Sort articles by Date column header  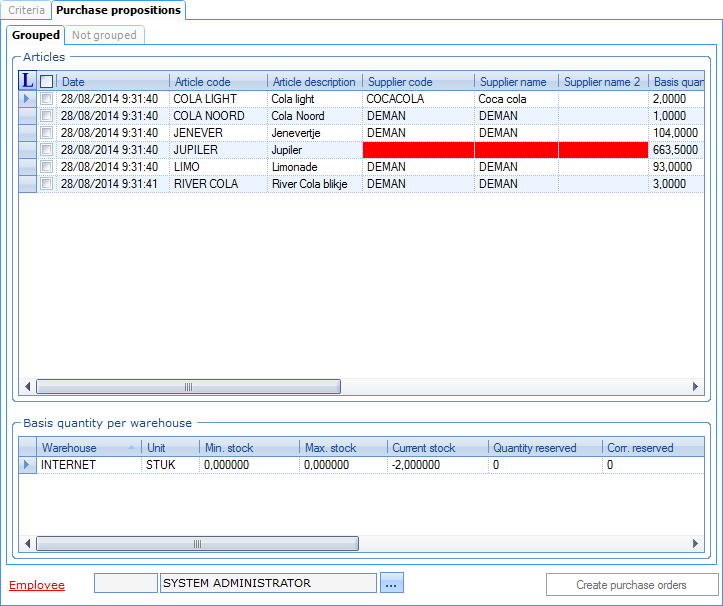pos(112,82)
